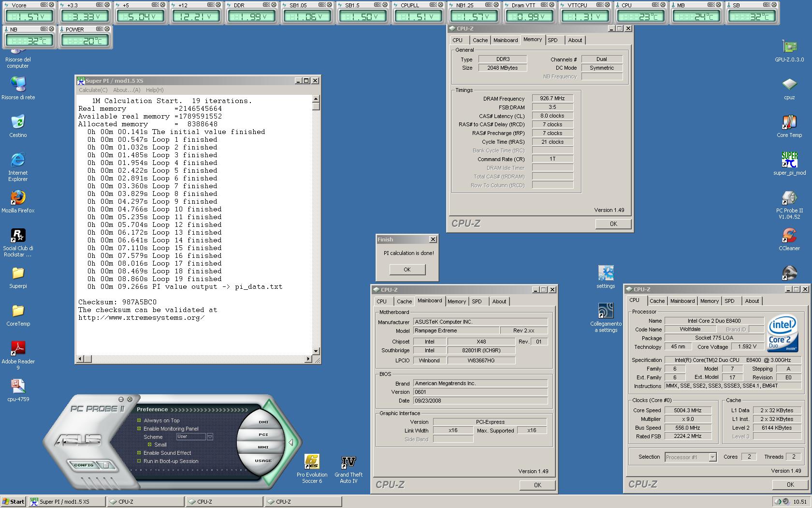Switch to the Memory tab in the Mainboard CPU-Z window
812x508 pixels.
[x=457, y=301]
